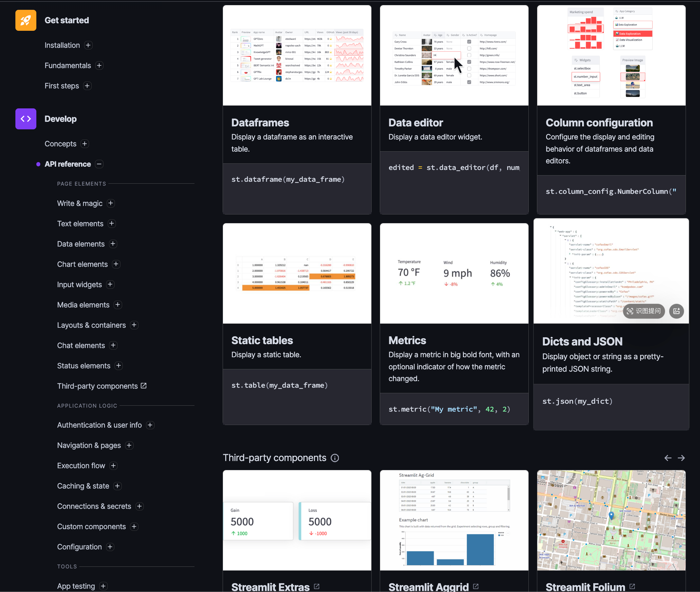Collapse the API reference section
Screen dimensions: 700x592
[x=99, y=164]
